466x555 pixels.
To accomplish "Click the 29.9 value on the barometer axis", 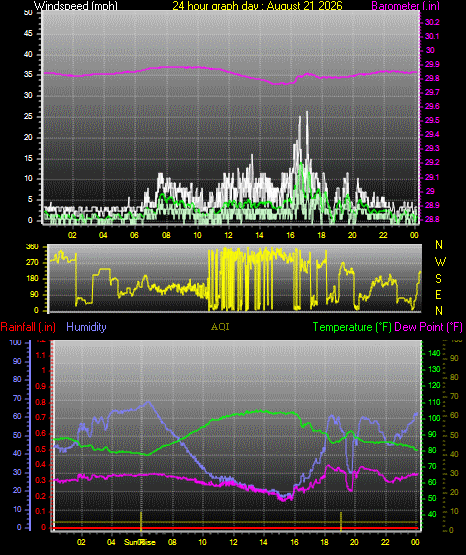I will coord(432,64).
